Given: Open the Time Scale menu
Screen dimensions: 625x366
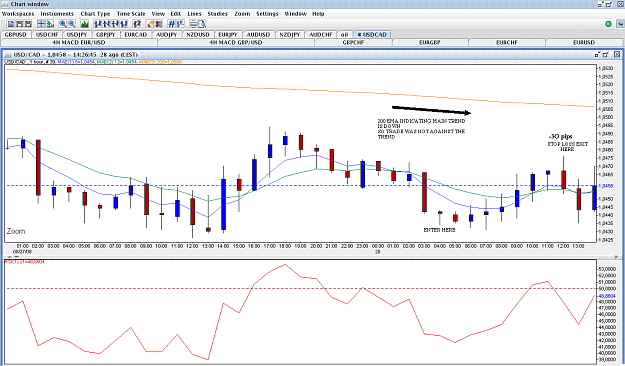Looking at the screenshot, I should (131, 14).
